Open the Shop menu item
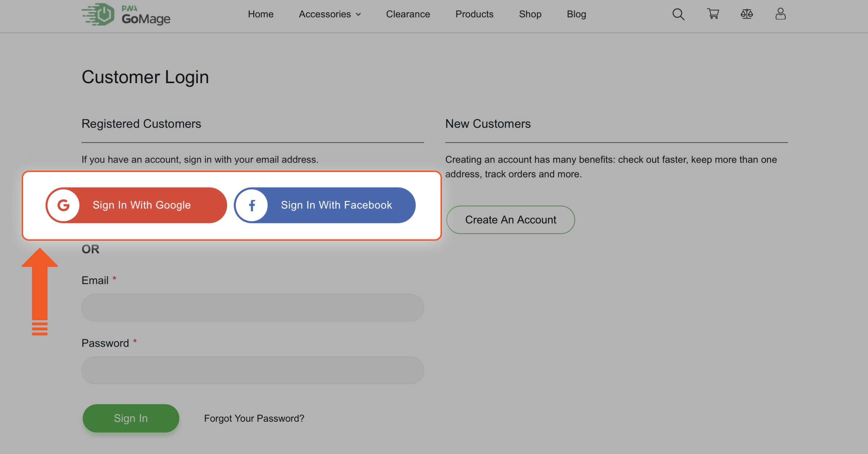 [x=530, y=14]
